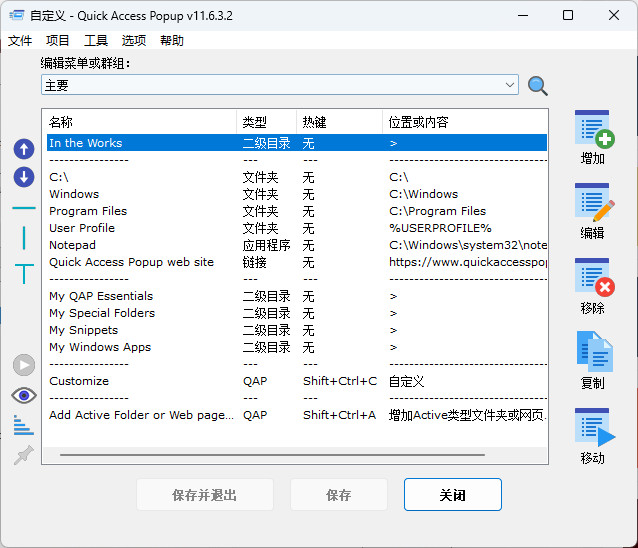Select the Program Files row
This screenshot has width=638, height=548.
click(297, 211)
